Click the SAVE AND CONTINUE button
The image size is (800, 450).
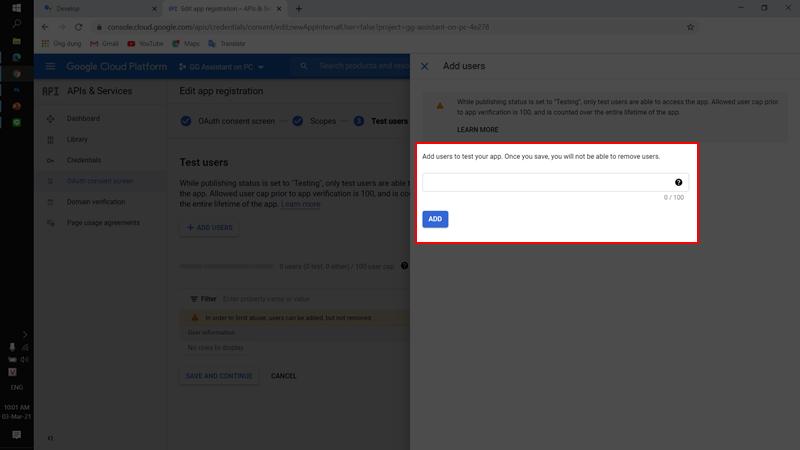coord(220,376)
